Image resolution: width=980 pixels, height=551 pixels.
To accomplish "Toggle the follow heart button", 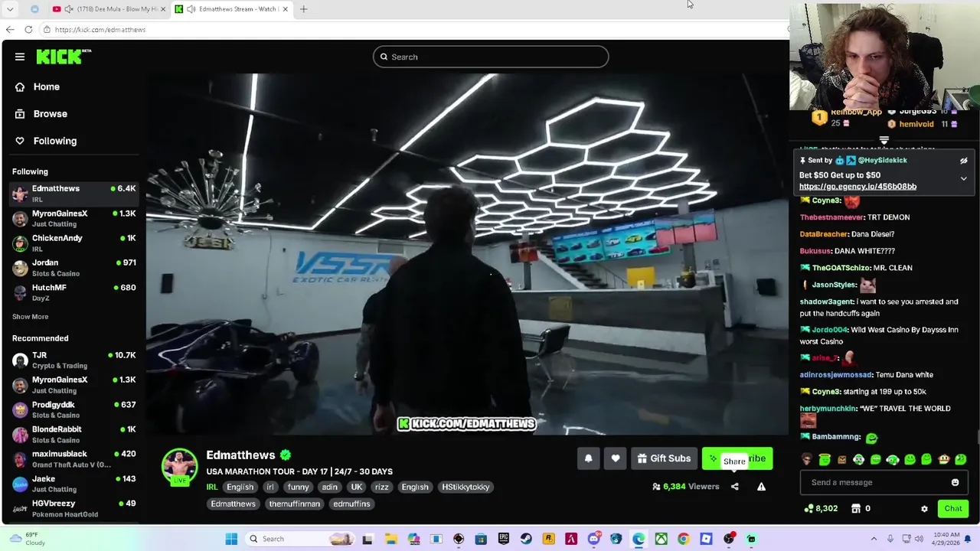I will tap(616, 458).
